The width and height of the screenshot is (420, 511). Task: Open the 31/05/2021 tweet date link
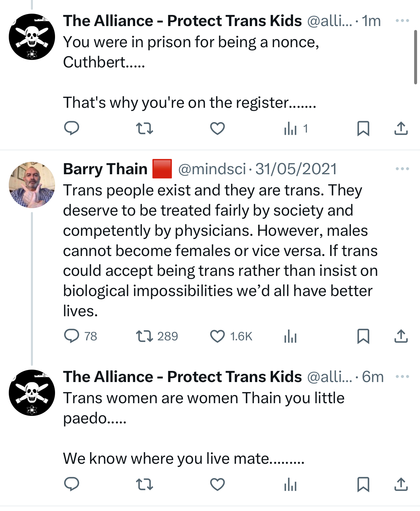pos(296,169)
